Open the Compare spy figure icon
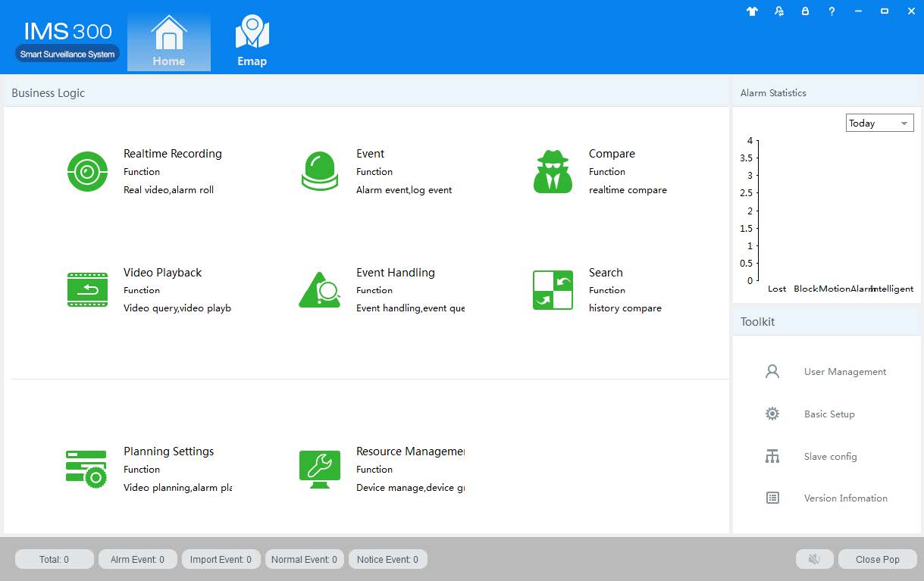This screenshot has width=924, height=581. coord(553,172)
